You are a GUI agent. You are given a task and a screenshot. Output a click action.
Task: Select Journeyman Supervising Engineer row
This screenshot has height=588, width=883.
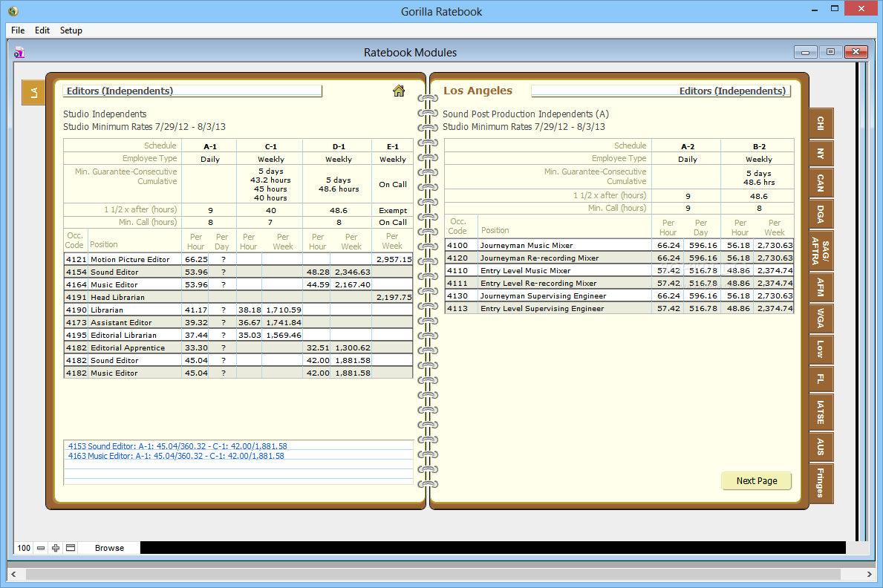pyautogui.click(x=619, y=295)
